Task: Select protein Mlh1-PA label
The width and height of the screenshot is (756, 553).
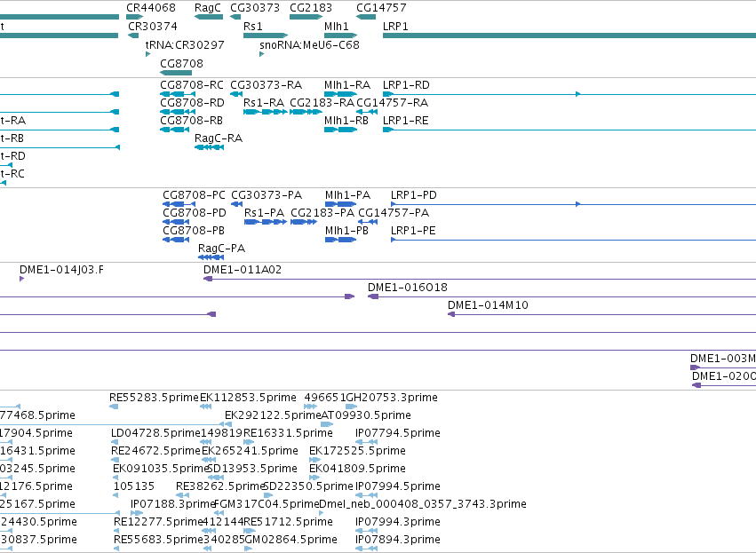Action: point(348,195)
